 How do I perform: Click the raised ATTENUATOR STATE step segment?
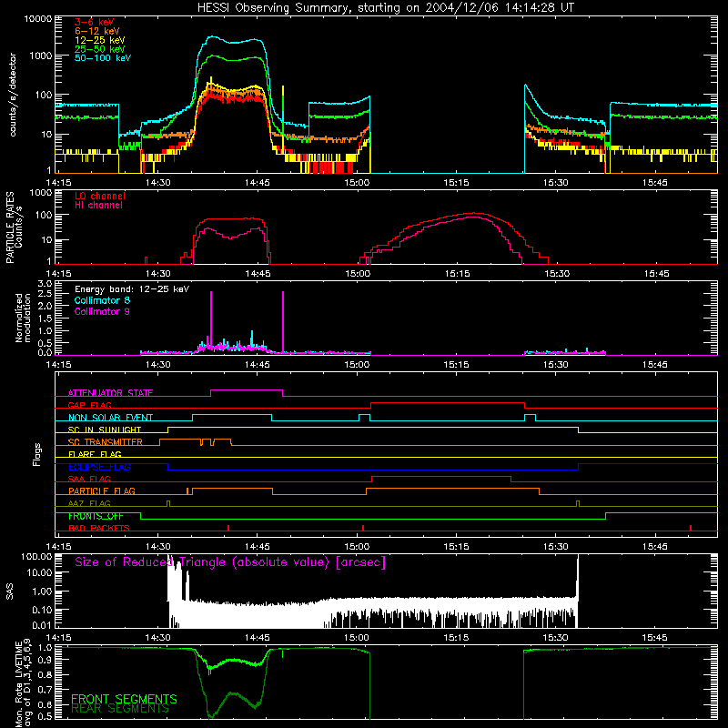click(x=247, y=390)
